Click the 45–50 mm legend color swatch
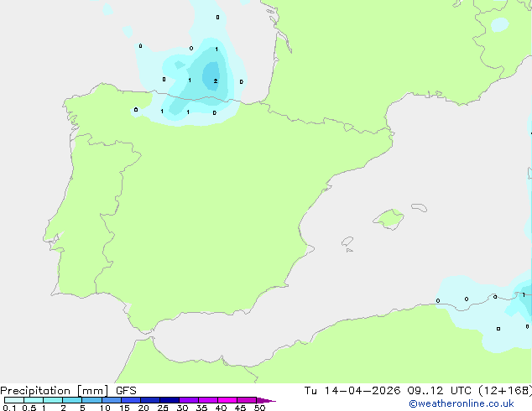Viewport: 532px width, 411px height. click(x=247, y=400)
